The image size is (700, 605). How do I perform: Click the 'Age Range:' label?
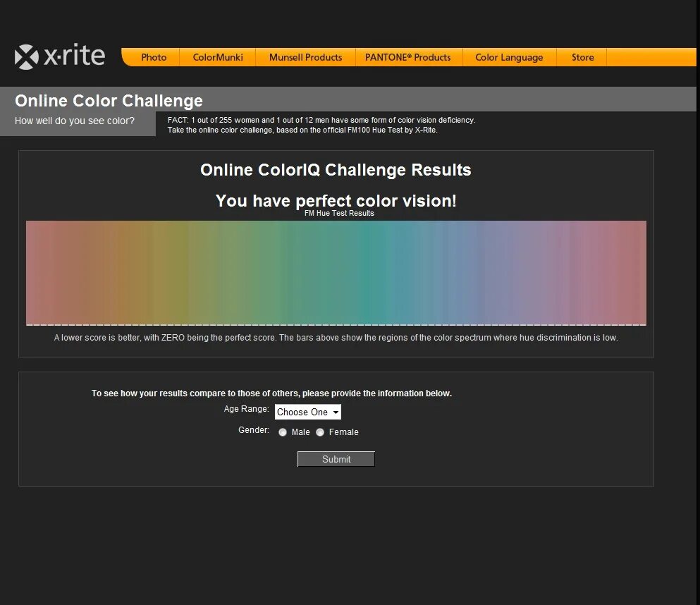click(x=247, y=408)
